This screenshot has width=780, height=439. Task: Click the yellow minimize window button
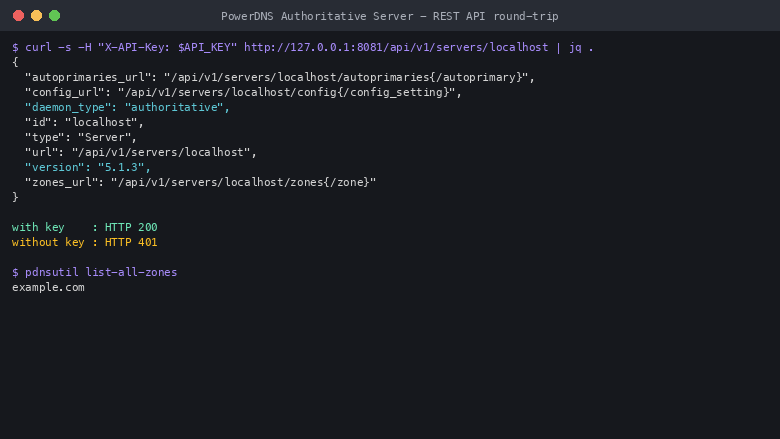click(36, 16)
